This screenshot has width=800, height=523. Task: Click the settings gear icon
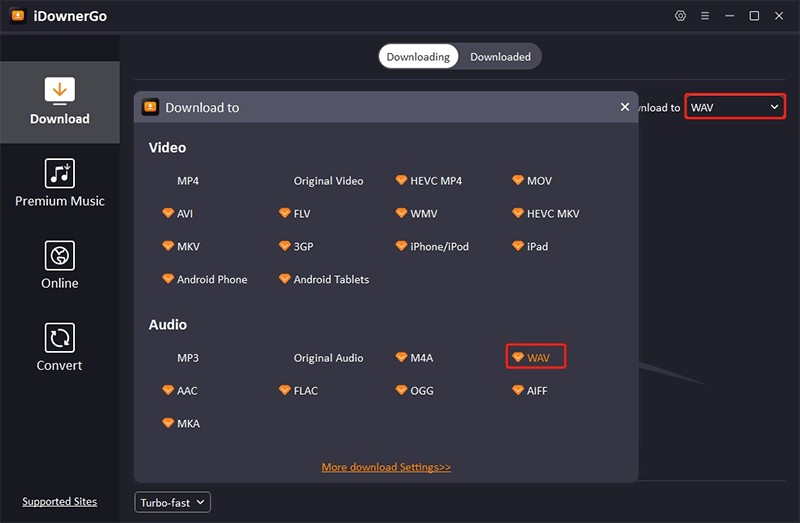pos(681,16)
